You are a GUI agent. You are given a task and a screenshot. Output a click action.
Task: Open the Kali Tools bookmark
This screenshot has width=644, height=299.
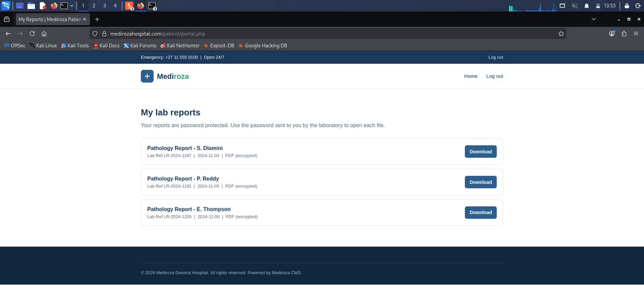[x=75, y=46]
